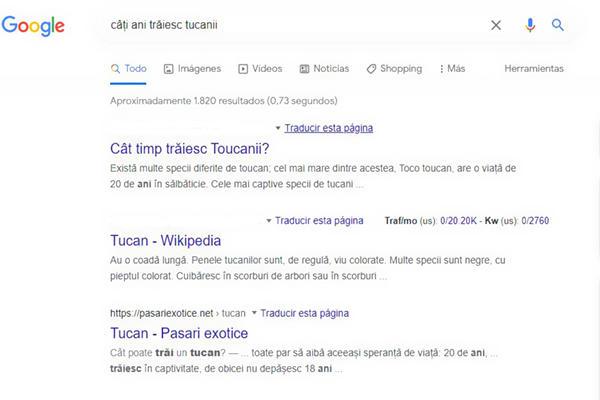Open the dropdown arrow next to pasariexotice.net › tucan
The image size is (600, 400).
tap(254, 313)
